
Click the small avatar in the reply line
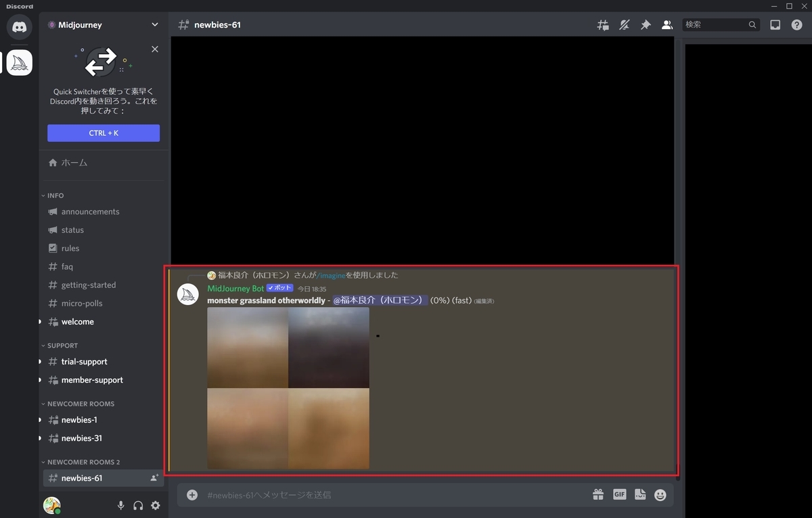click(212, 275)
